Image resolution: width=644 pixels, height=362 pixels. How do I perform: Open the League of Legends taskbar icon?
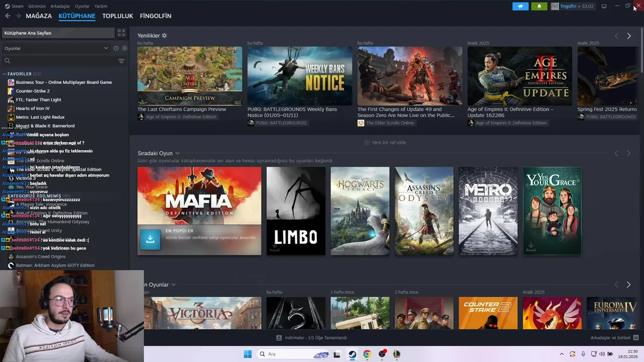pyautogui.click(x=396, y=354)
